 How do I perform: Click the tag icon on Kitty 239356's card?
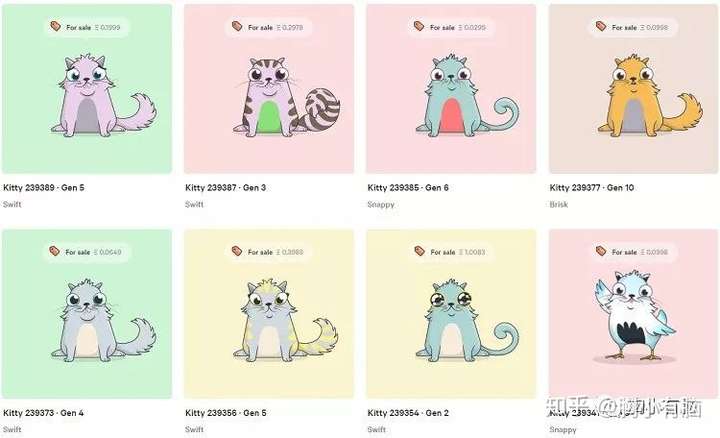(237, 251)
